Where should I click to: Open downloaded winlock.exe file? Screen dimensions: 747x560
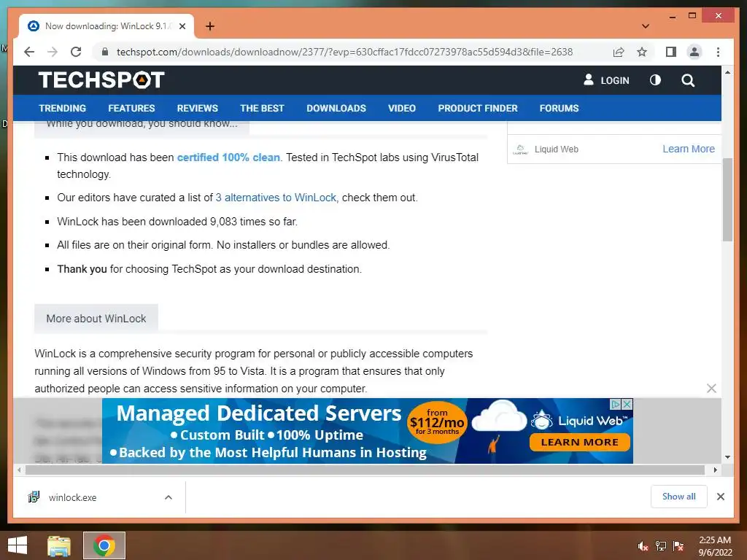tap(72, 497)
